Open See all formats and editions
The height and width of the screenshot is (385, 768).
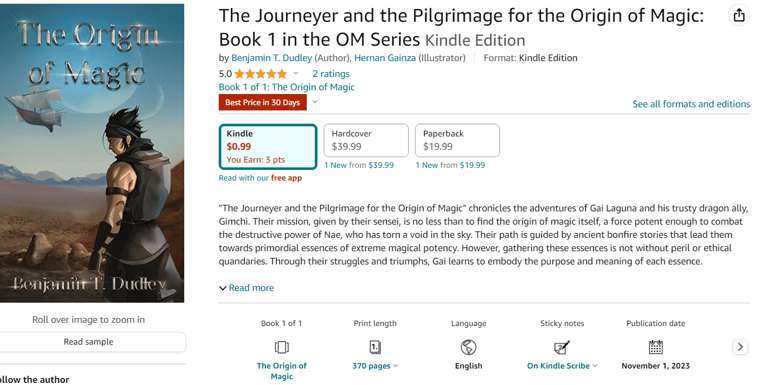pos(691,104)
